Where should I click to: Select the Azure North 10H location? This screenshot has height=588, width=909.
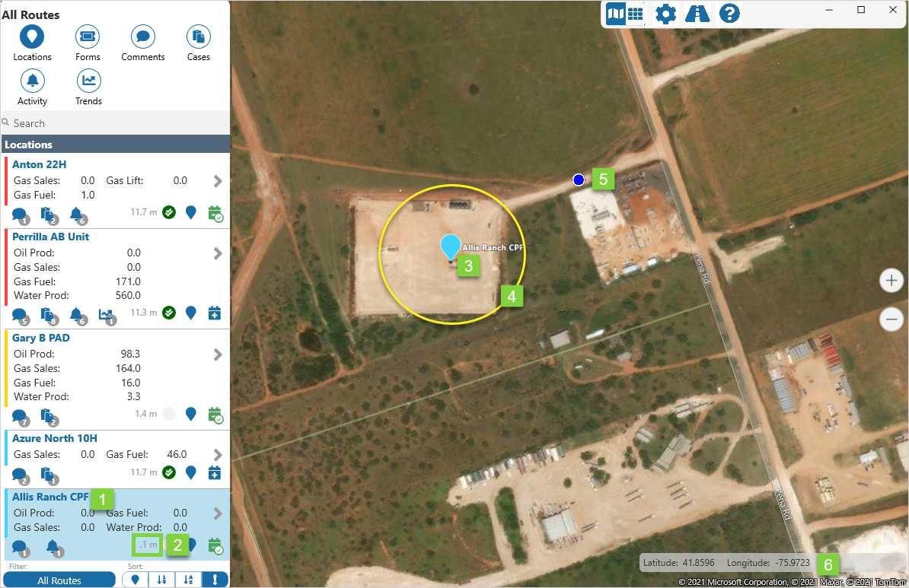pos(55,439)
